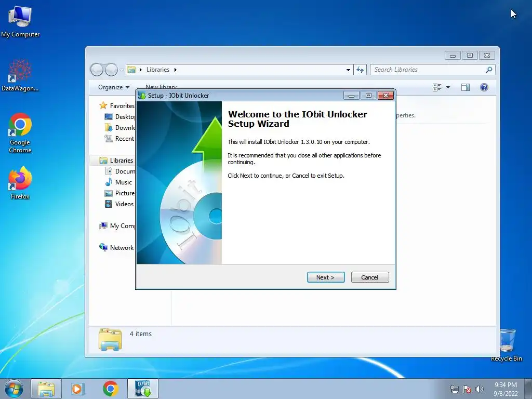Click Forward button in Libraries window
This screenshot has height=399, width=532.
coord(111,70)
